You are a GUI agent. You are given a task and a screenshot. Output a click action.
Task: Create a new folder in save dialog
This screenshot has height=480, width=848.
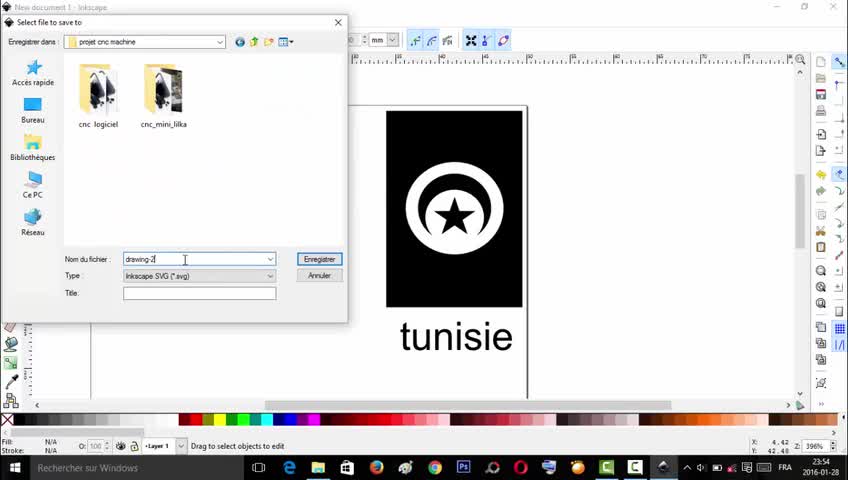pos(269,42)
